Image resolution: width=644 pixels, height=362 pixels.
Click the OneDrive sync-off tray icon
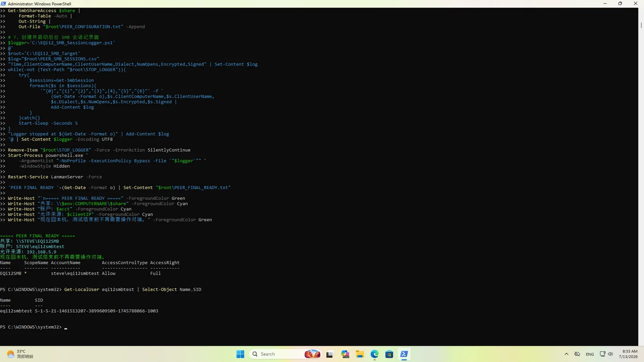tap(577, 354)
